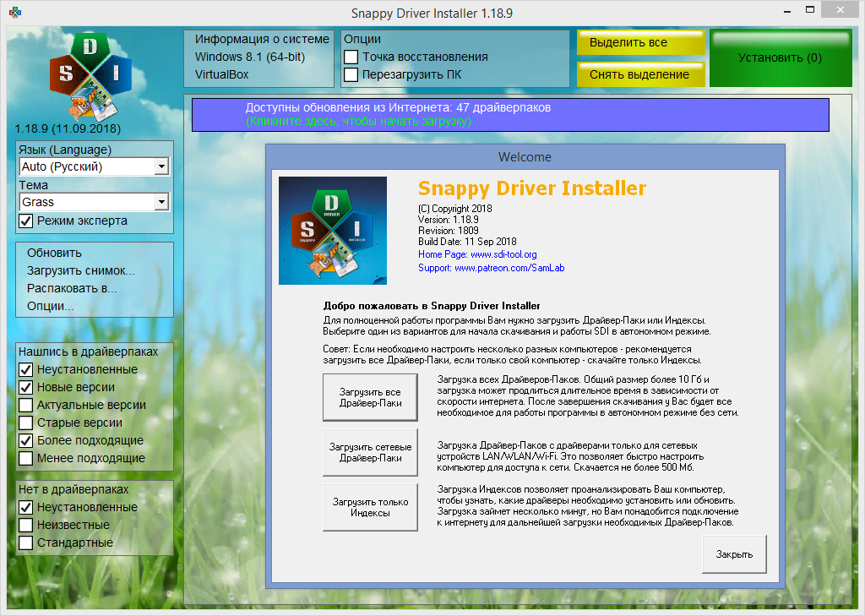Open the Язык (Language) dropdown
Screen dimensions: 865x616
tap(94, 166)
